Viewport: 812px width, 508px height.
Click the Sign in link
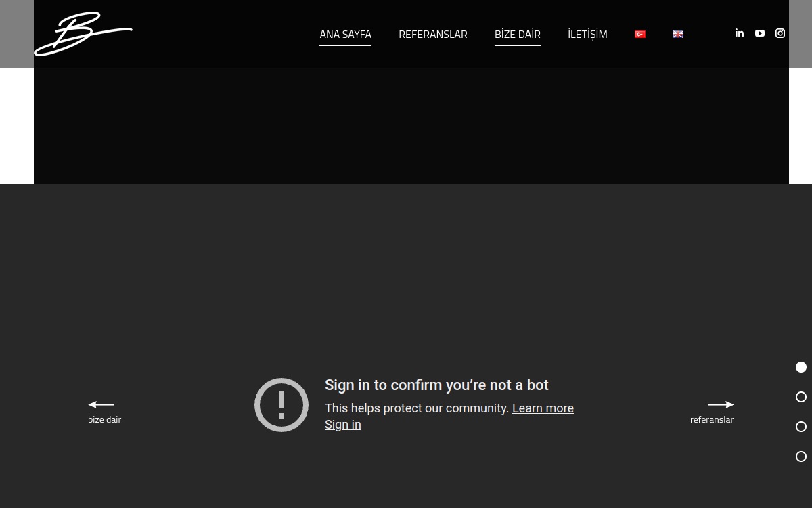pyautogui.click(x=343, y=425)
